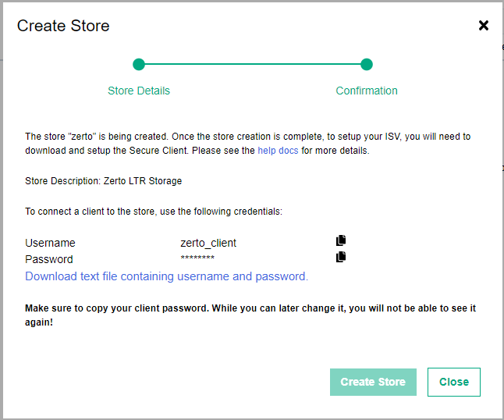The width and height of the screenshot is (504, 420).
Task: Click the green progress line between steps
Action: (x=253, y=64)
